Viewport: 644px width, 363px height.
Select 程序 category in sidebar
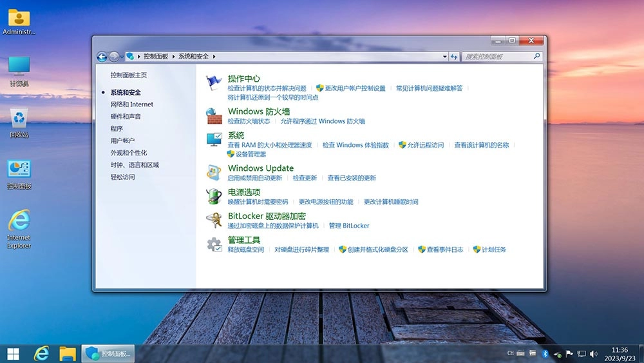click(x=116, y=129)
